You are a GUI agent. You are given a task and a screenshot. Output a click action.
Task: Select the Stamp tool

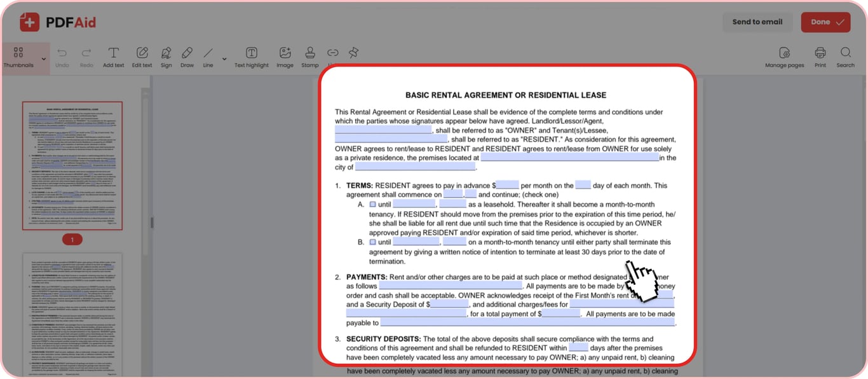(309, 57)
